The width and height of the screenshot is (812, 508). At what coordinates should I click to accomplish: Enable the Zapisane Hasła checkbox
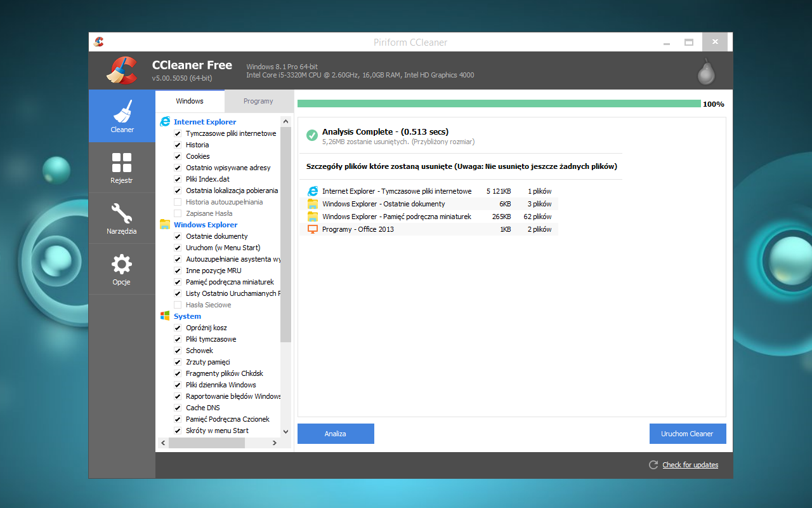click(x=178, y=213)
